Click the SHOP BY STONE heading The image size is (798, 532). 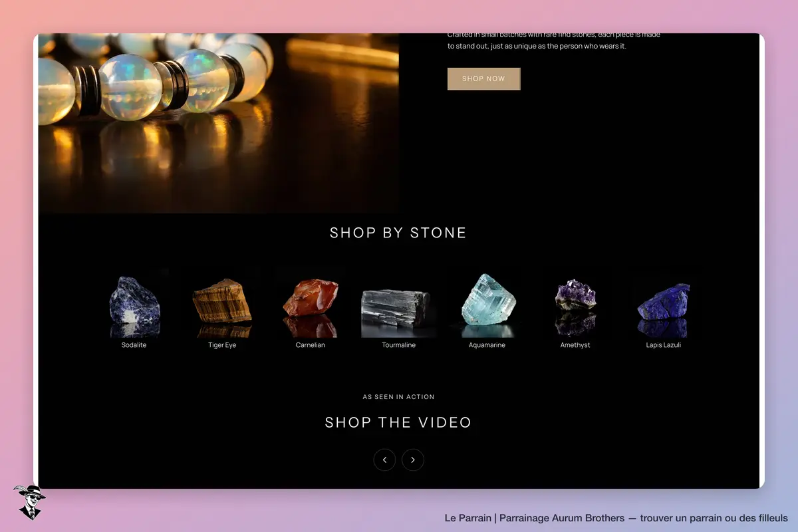point(398,233)
